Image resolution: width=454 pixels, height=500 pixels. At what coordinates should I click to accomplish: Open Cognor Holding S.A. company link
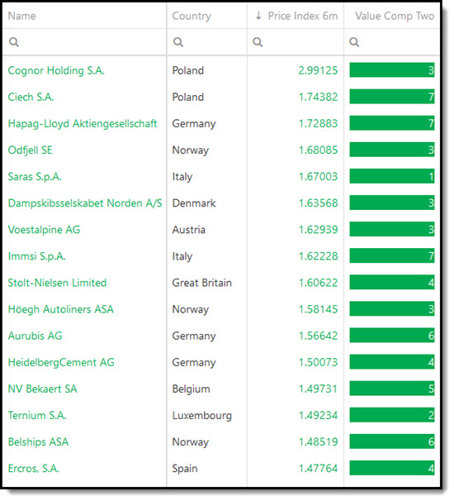pos(56,70)
